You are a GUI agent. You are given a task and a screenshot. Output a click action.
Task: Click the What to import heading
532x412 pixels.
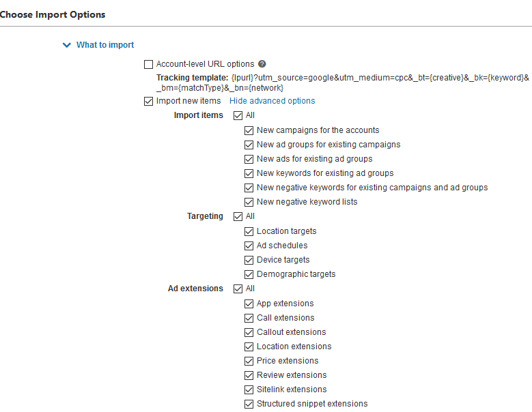click(x=105, y=45)
